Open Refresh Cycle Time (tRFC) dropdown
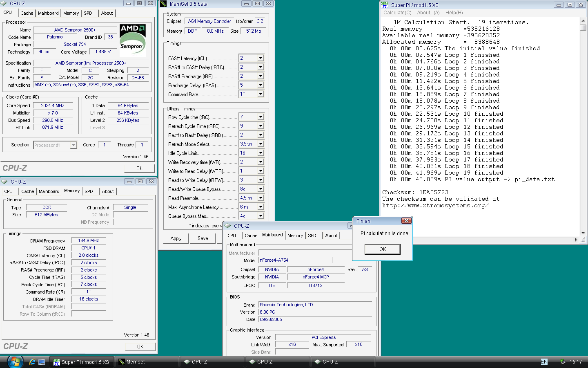 click(261, 126)
